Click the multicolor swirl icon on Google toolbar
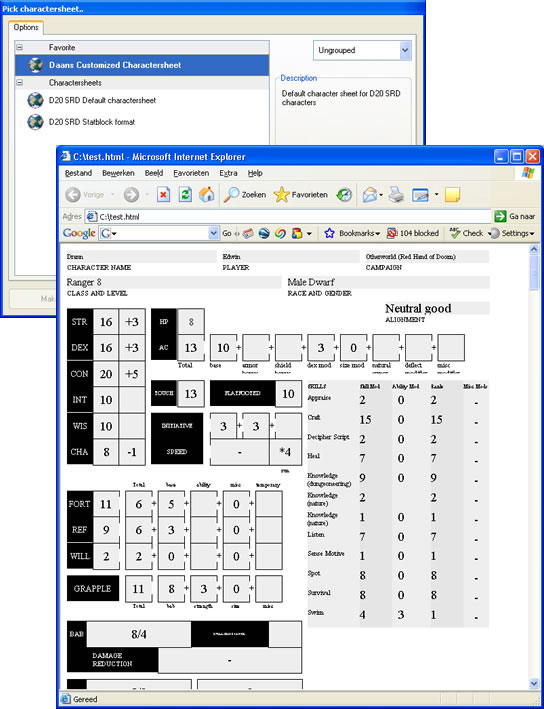This screenshot has width=544, height=709. click(280, 233)
